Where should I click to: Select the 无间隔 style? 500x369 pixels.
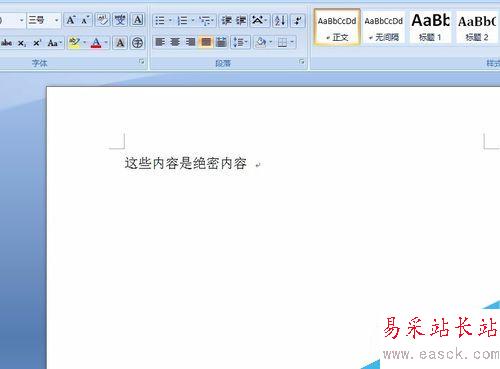point(384,27)
